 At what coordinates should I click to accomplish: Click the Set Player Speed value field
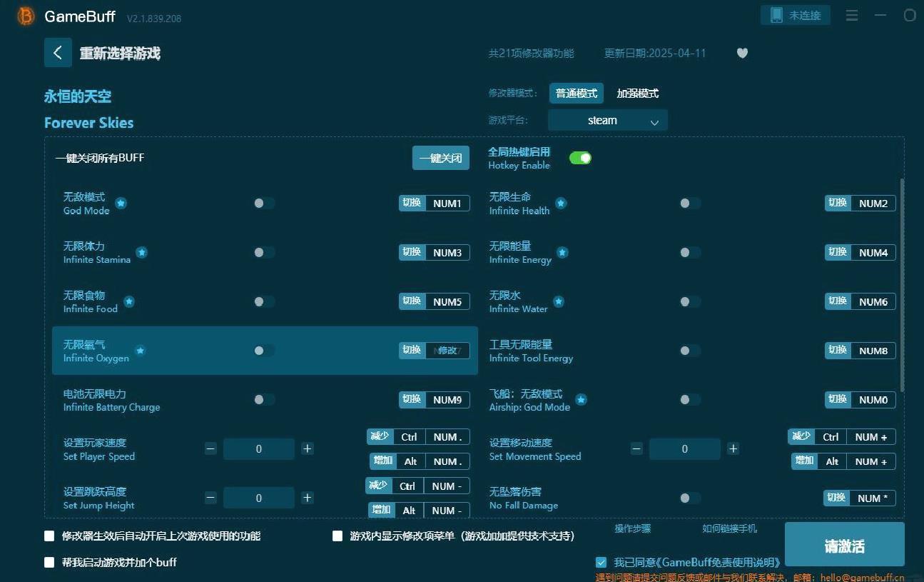(259, 448)
